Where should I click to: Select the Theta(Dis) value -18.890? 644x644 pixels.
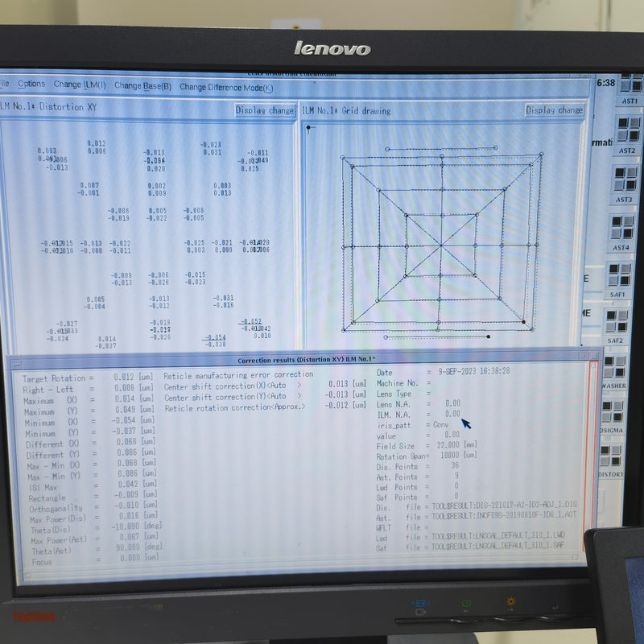[x=125, y=526]
